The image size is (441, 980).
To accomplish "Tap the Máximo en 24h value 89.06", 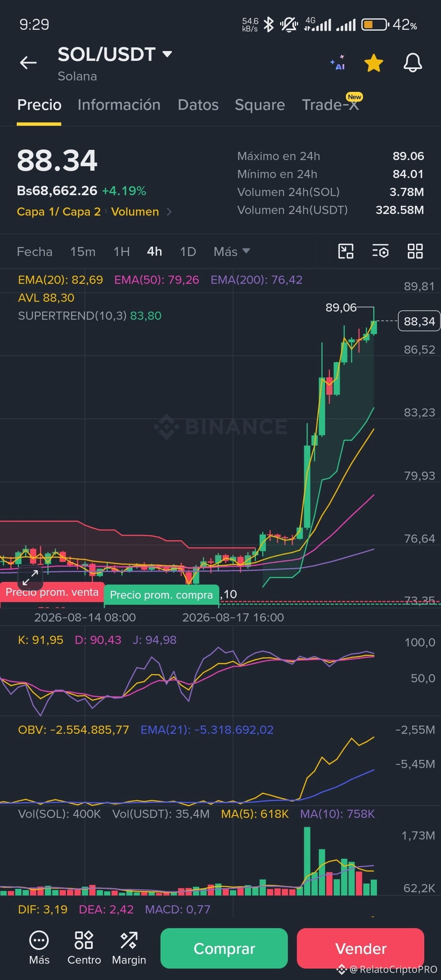I will click(x=408, y=156).
